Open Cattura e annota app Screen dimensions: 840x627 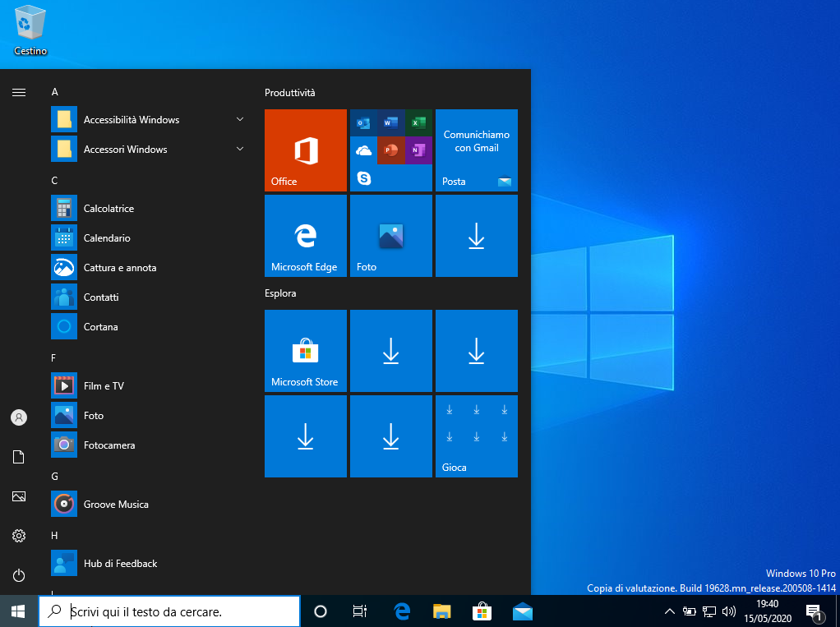pyautogui.click(x=149, y=268)
